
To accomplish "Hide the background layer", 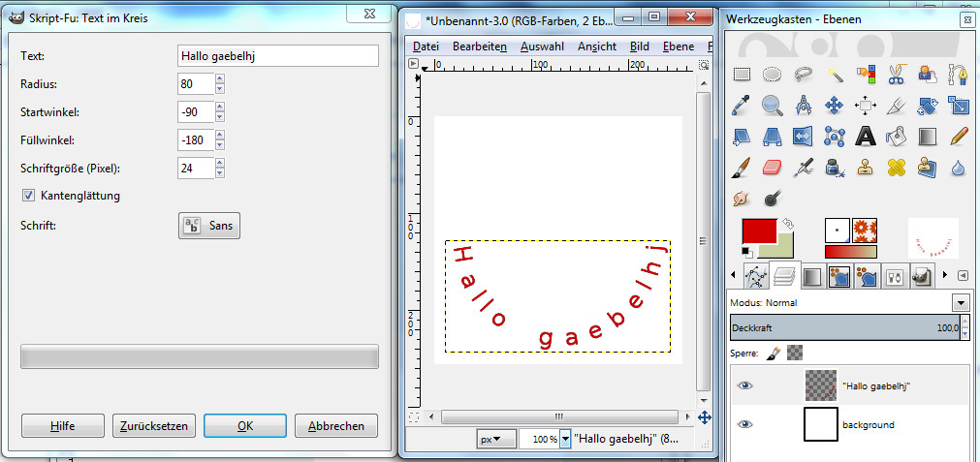I will (744, 424).
